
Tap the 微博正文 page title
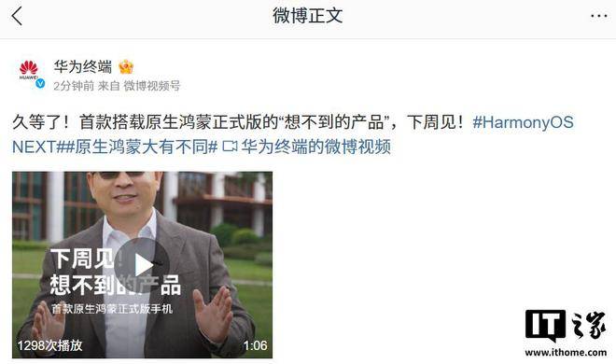(308, 16)
